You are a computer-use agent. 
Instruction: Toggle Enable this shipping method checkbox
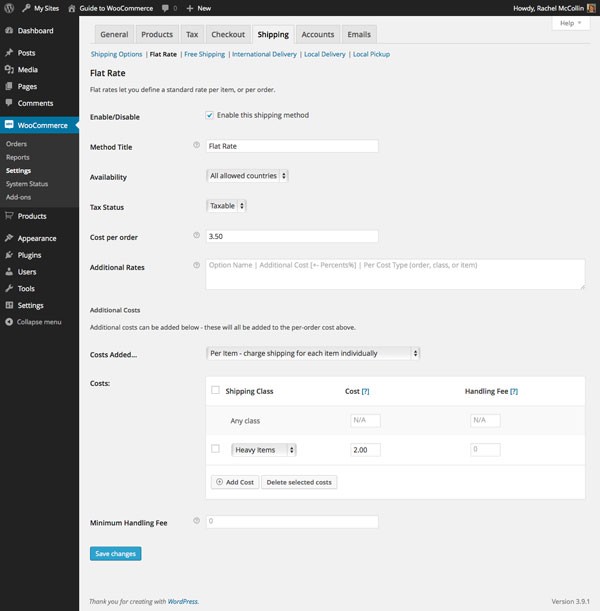(210, 115)
